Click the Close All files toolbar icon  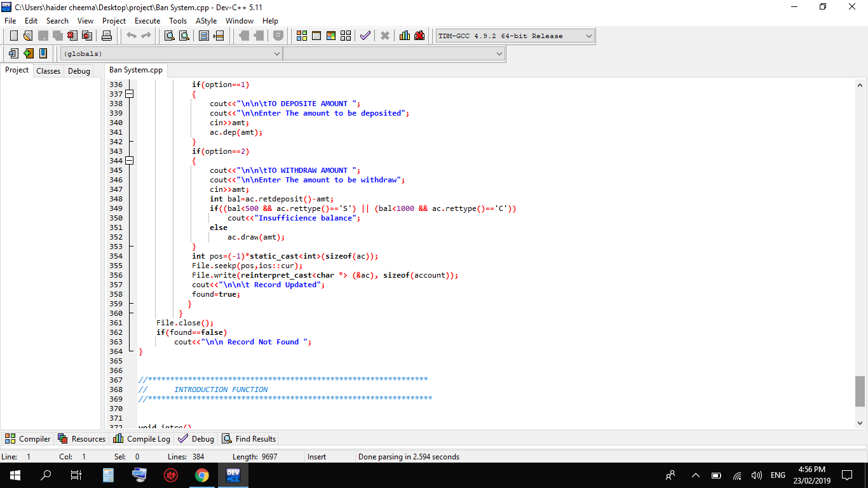click(87, 36)
